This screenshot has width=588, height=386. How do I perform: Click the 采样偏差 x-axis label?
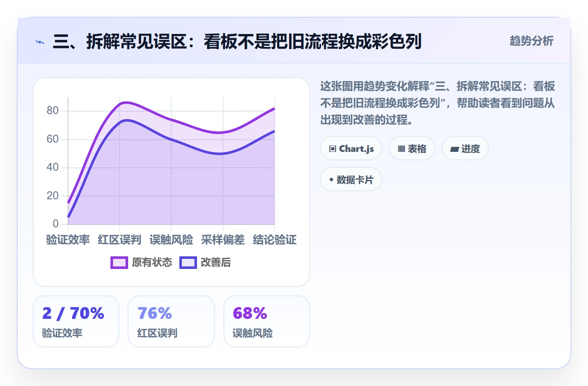click(223, 240)
